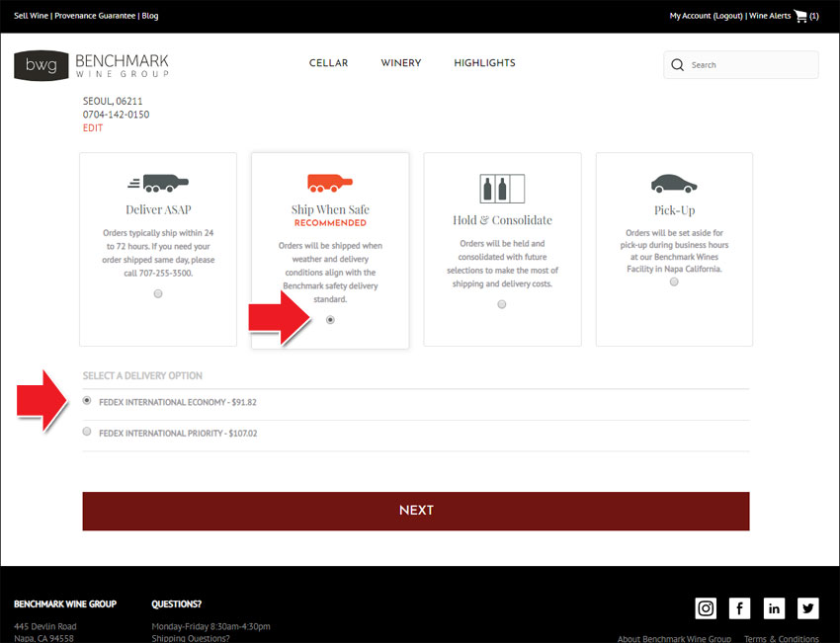Open the Cellar menu
This screenshot has width=840, height=643.
point(328,62)
